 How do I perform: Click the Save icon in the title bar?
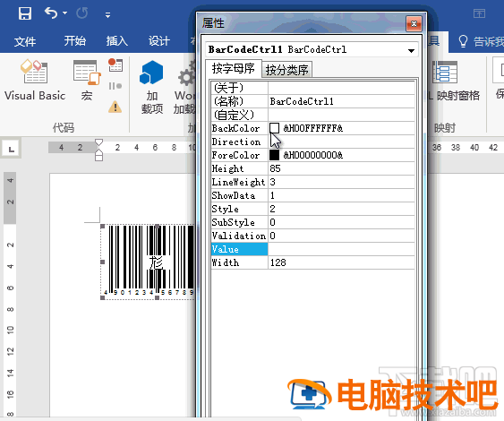25,13
